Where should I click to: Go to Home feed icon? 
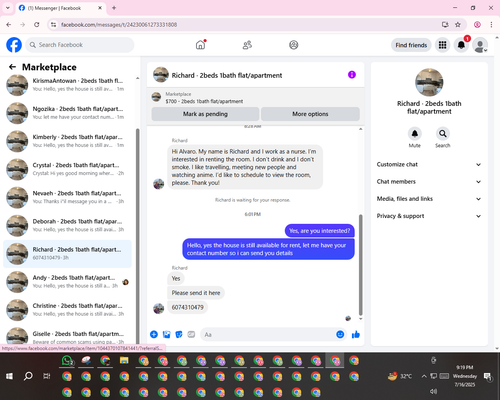click(200, 45)
